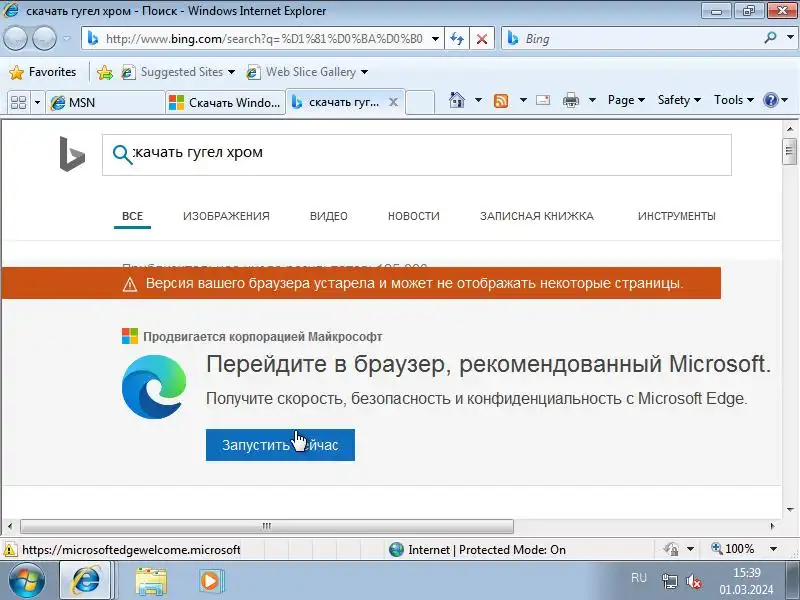Select the ВСЕ results tab

pos(132,216)
